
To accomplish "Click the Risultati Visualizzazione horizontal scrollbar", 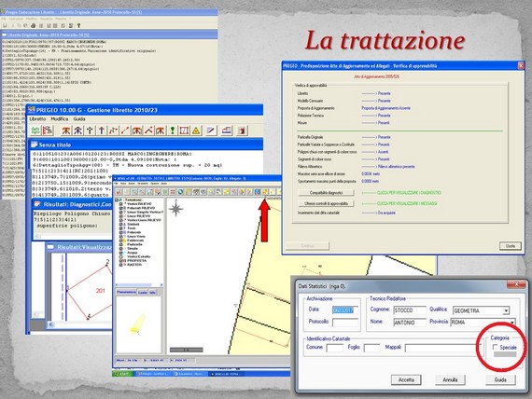I will (81, 324).
